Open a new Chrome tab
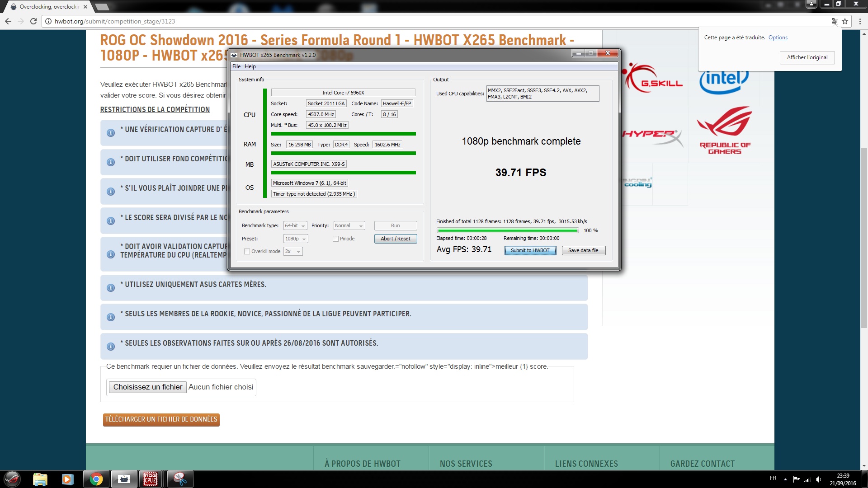 tap(102, 7)
